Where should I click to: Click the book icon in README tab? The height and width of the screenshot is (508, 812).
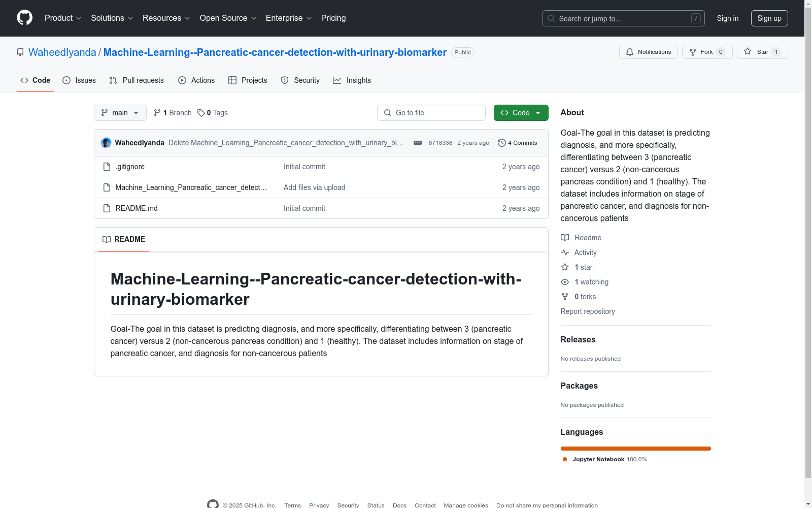[x=107, y=239]
